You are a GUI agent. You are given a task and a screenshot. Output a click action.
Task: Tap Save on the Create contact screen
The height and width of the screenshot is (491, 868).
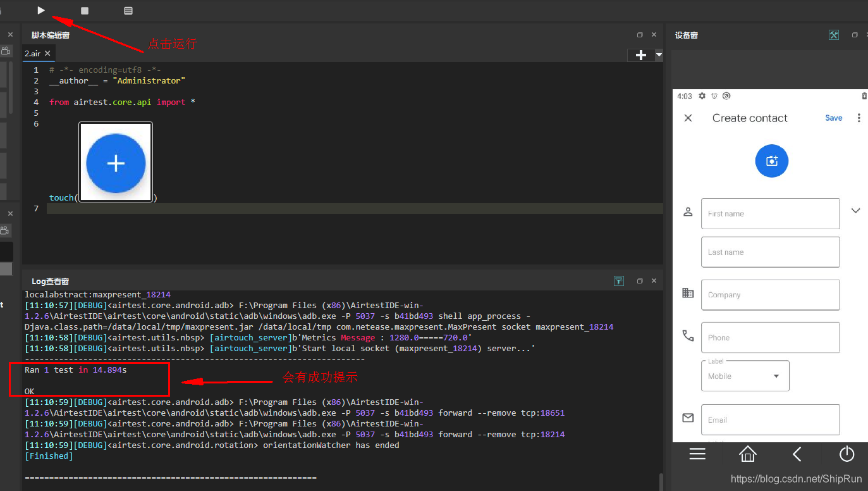(x=834, y=118)
